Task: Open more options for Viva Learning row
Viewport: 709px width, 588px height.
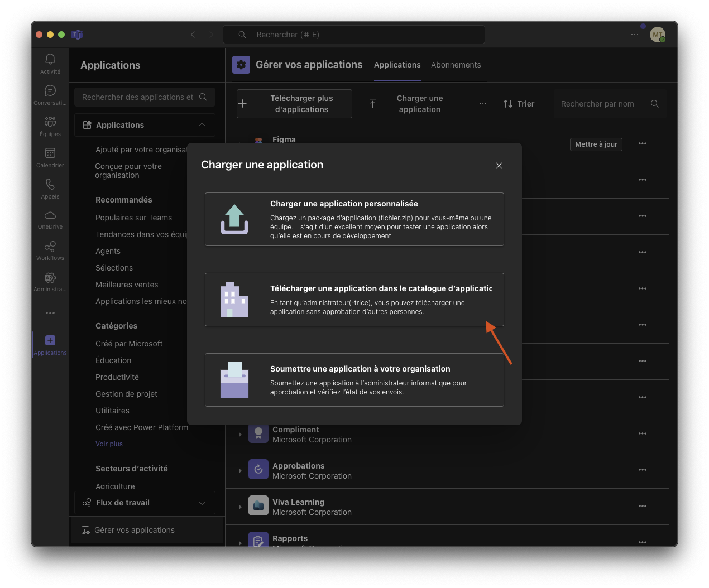Action: click(x=643, y=506)
